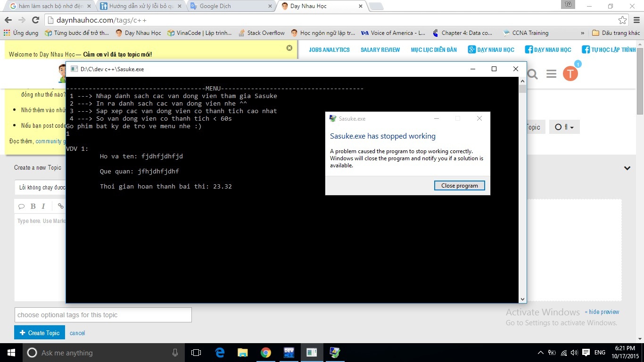Reload the current browser page
644x362 pixels.
coord(35,20)
